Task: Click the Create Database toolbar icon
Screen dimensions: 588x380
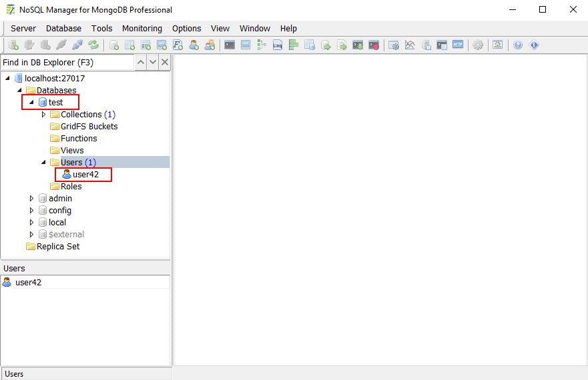Action: click(114, 45)
